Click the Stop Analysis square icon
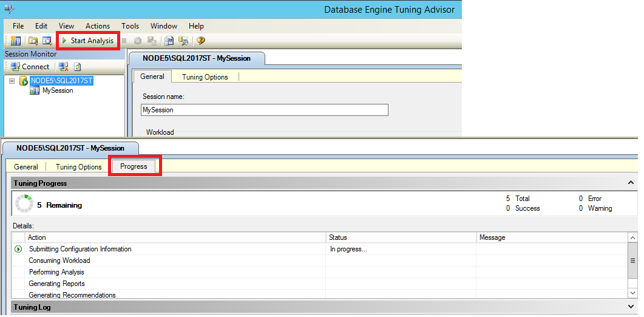The image size is (644, 317). pyautogui.click(x=124, y=41)
